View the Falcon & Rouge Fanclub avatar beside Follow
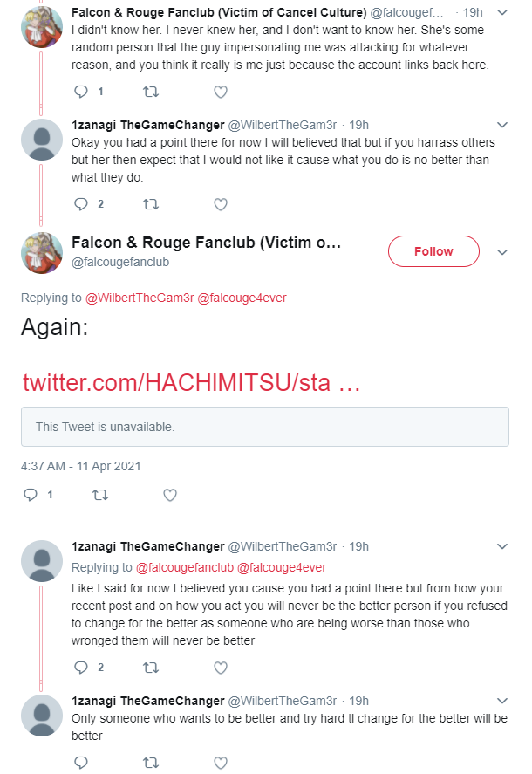The height and width of the screenshot is (774, 532). (42, 253)
